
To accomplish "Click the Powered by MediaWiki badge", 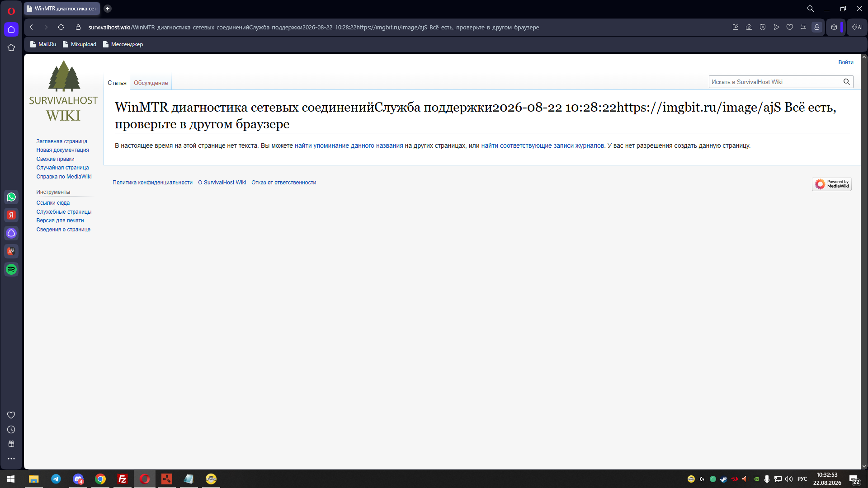I will (832, 184).
